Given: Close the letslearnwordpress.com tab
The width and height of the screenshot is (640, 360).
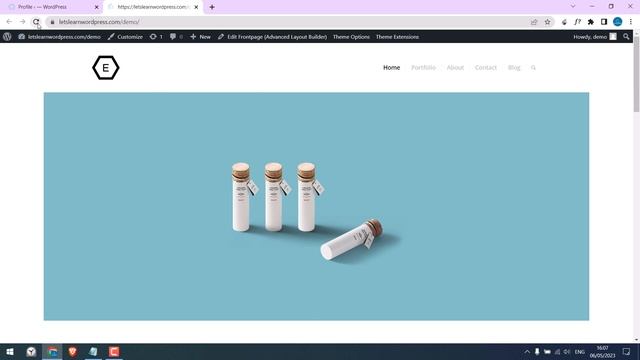Looking at the screenshot, I should pyautogui.click(x=196, y=7).
